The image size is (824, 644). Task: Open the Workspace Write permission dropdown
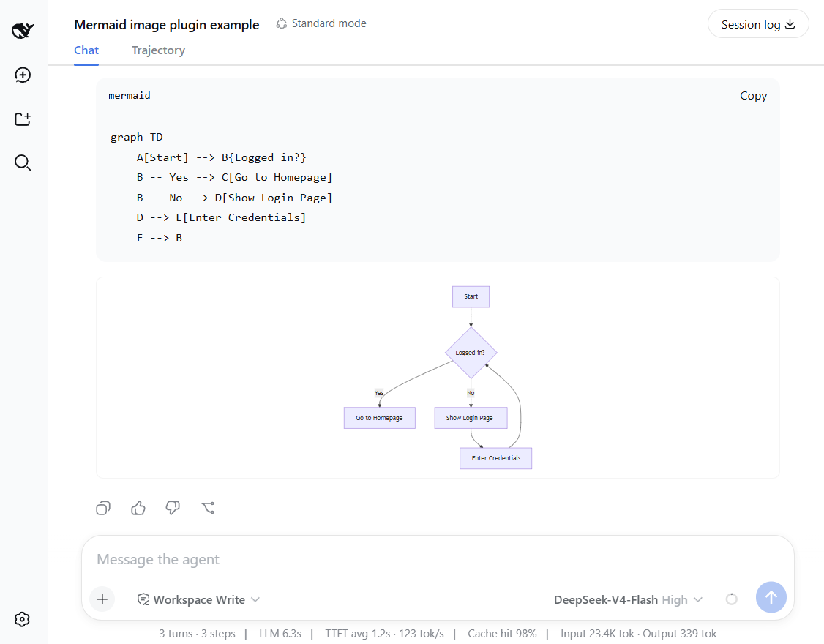198,599
